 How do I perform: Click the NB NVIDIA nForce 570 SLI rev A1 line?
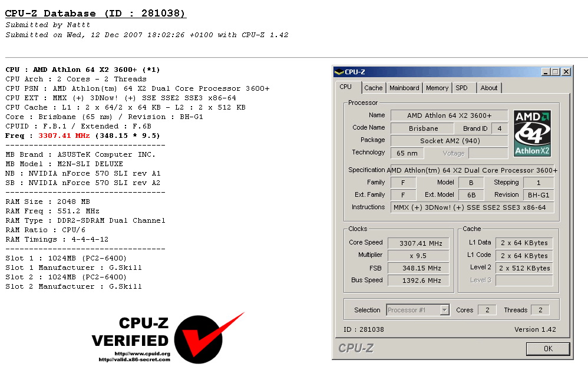tap(83, 173)
